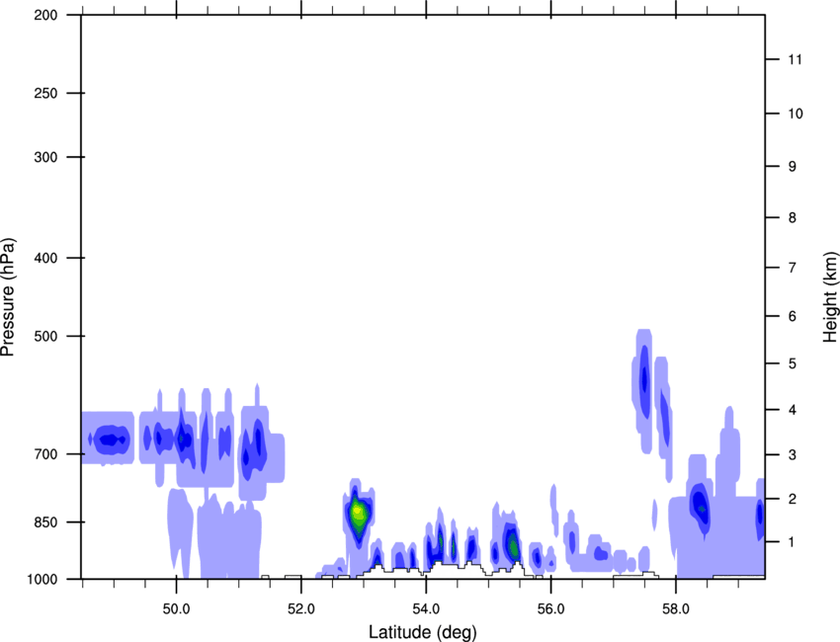Viewport: 840px width, 642px height.
Task: Select the 850 pressure tick label
Action: pyautogui.click(x=46, y=522)
